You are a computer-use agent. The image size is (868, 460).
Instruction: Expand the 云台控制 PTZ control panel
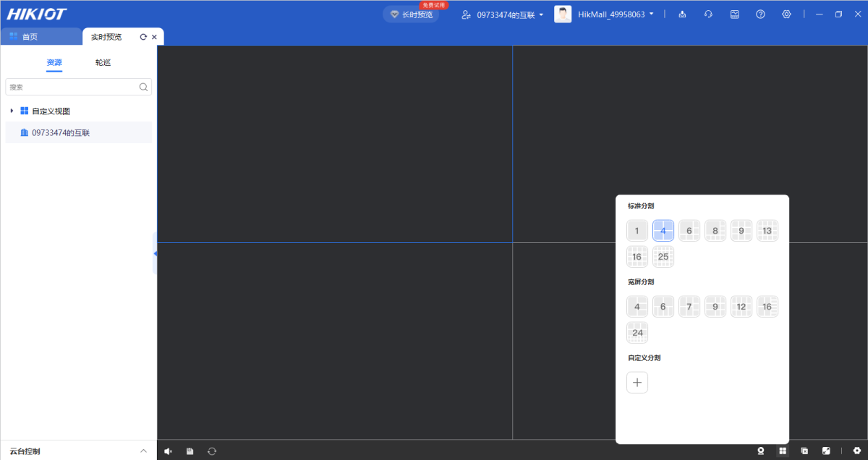tap(143, 451)
